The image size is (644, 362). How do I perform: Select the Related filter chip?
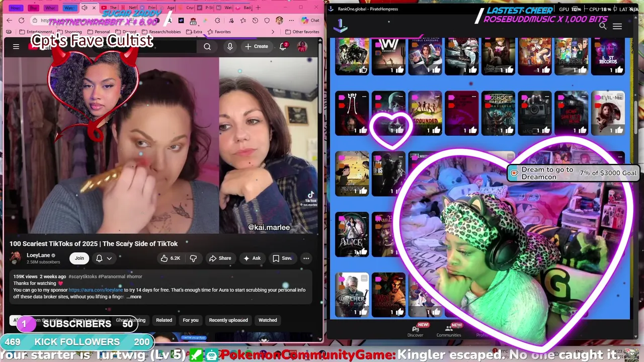point(164,320)
